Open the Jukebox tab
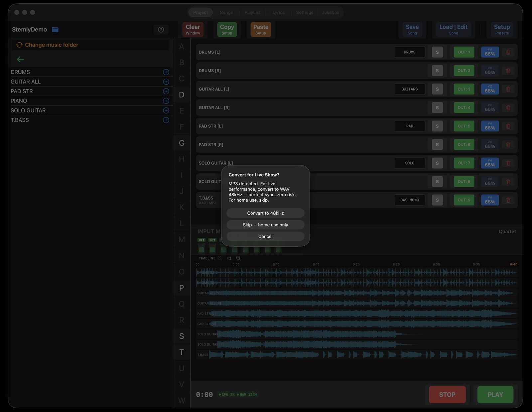Image resolution: width=532 pixels, height=412 pixels. [331, 13]
